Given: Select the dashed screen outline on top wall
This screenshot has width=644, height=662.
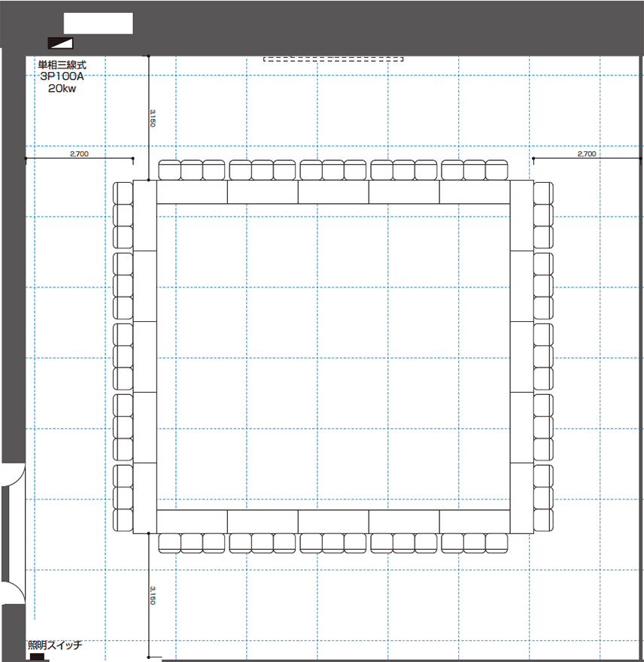Looking at the screenshot, I should click(x=333, y=59).
